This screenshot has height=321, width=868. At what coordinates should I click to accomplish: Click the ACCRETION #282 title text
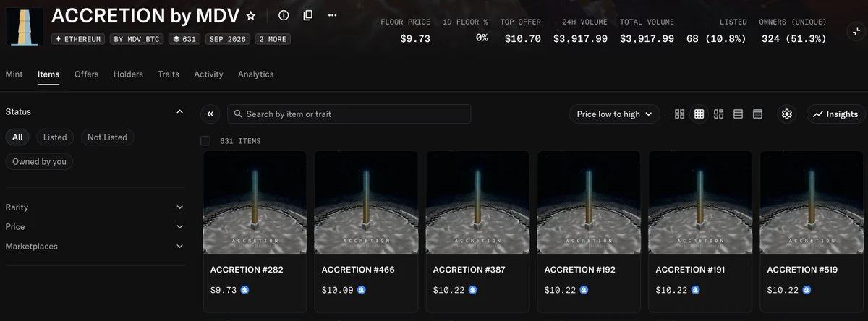tap(246, 270)
